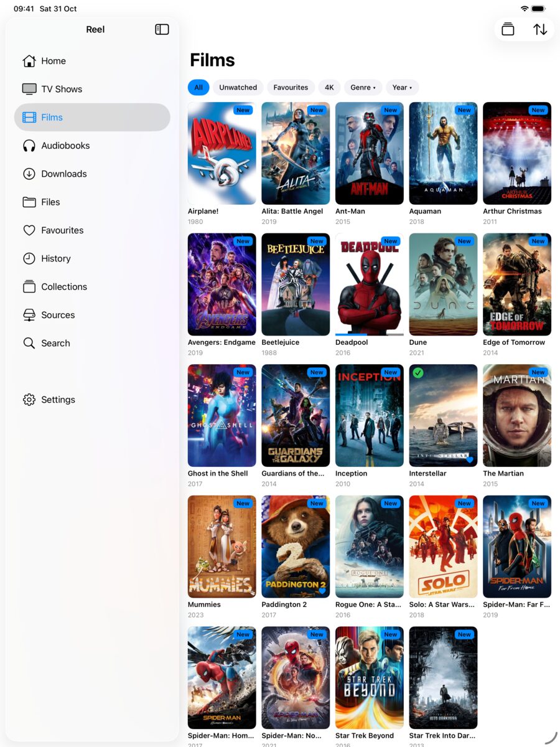Viewport: 560px width, 747px height.
Task: Click the Airplane! title text
Action: click(x=203, y=212)
